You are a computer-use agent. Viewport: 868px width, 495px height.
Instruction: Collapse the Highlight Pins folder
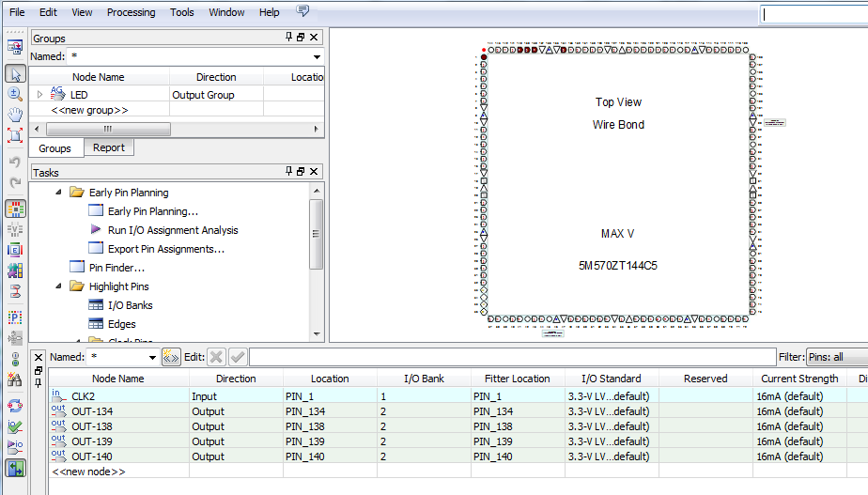[58, 286]
